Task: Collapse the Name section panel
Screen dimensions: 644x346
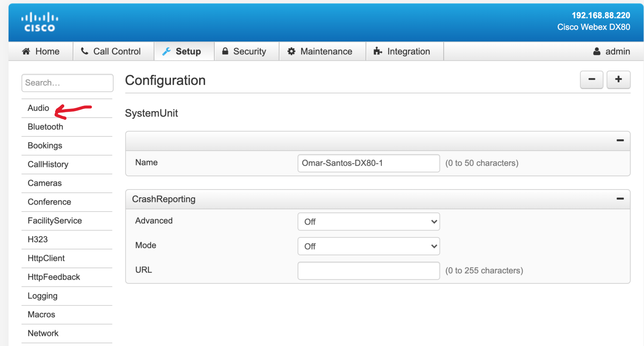Action: pyautogui.click(x=620, y=140)
